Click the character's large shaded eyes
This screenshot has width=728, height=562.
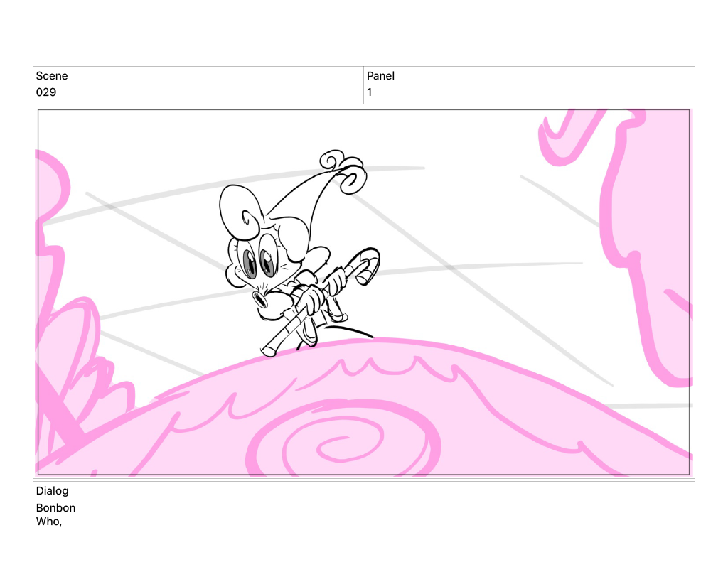(x=259, y=263)
